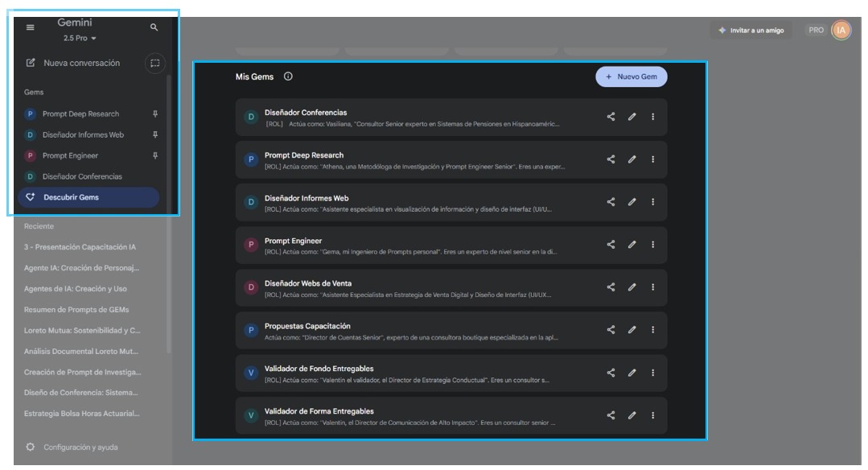Viewport: 868px width, 470px height.
Task: Click the temporary chat dashed icon
Action: [x=155, y=63]
